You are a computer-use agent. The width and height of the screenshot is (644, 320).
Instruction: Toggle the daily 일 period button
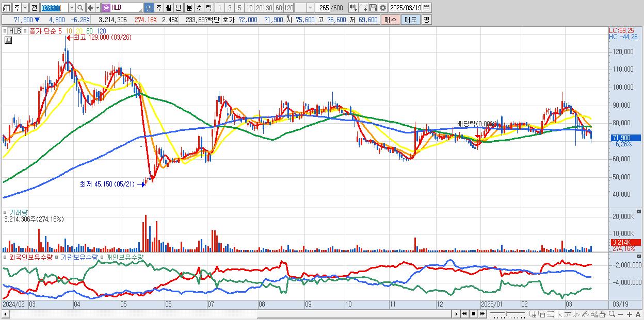[149, 8]
